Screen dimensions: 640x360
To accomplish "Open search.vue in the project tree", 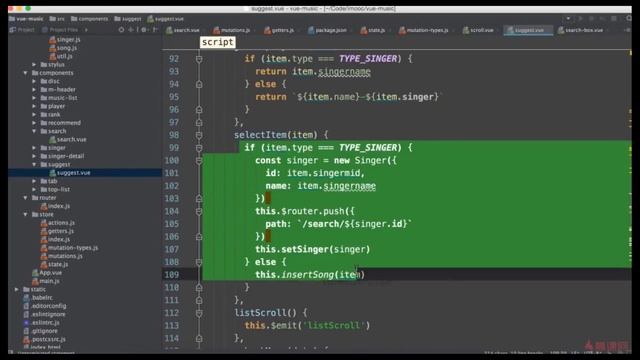I will tap(68, 140).
